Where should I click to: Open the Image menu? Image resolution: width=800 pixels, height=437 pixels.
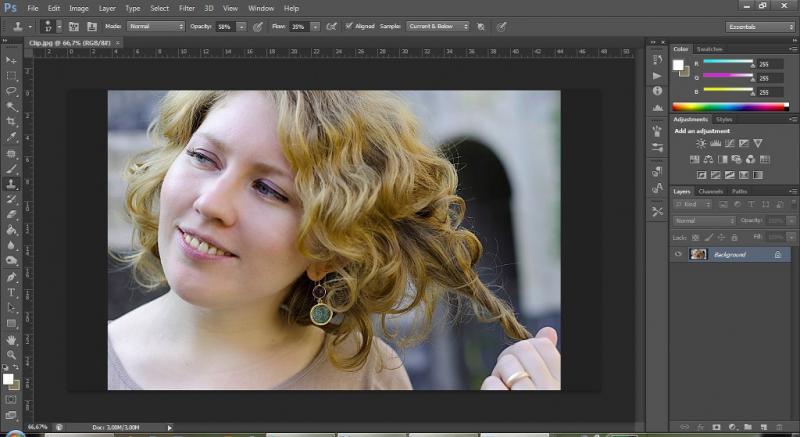point(79,8)
